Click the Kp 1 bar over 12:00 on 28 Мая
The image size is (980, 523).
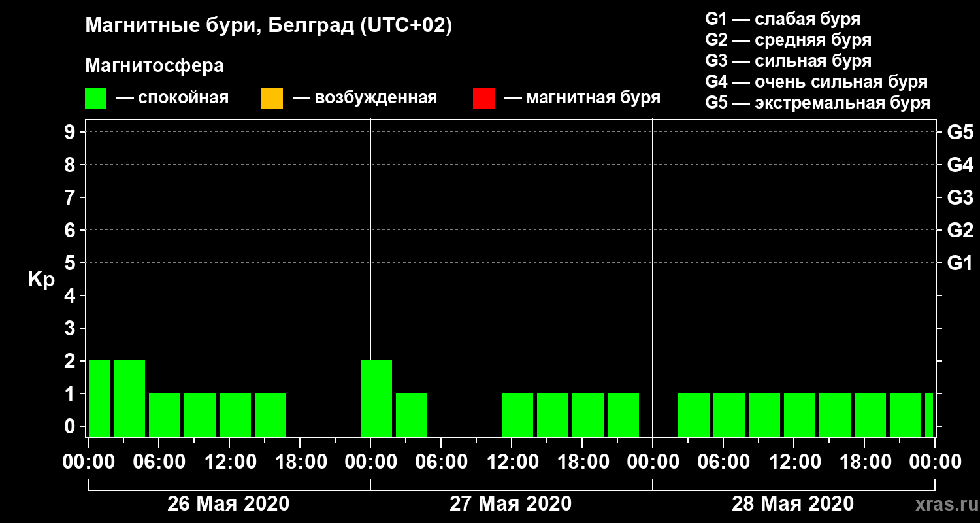pos(800,414)
